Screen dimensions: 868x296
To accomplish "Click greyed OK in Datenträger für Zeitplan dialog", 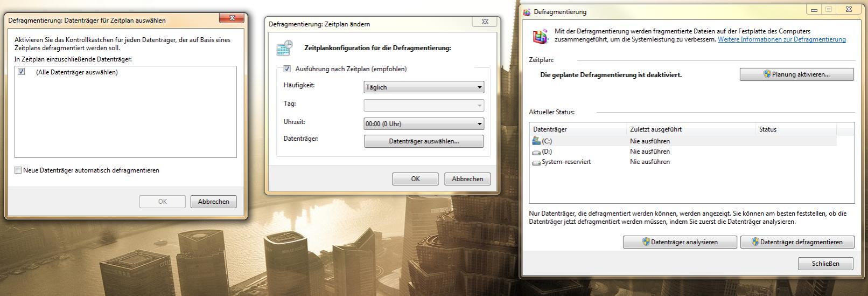I will coord(162,202).
